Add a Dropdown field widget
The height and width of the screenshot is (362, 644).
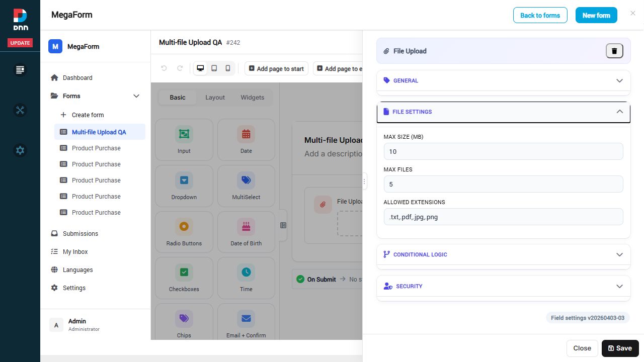coord(184,186)
